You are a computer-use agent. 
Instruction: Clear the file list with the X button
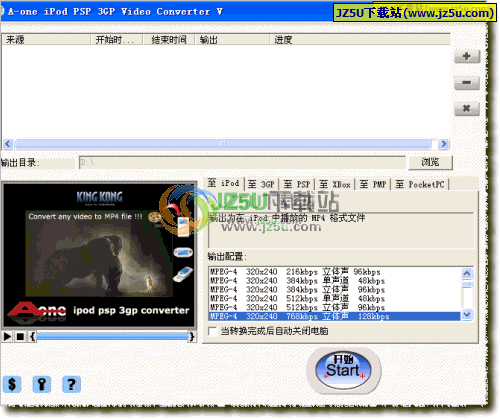pos(467,109)
